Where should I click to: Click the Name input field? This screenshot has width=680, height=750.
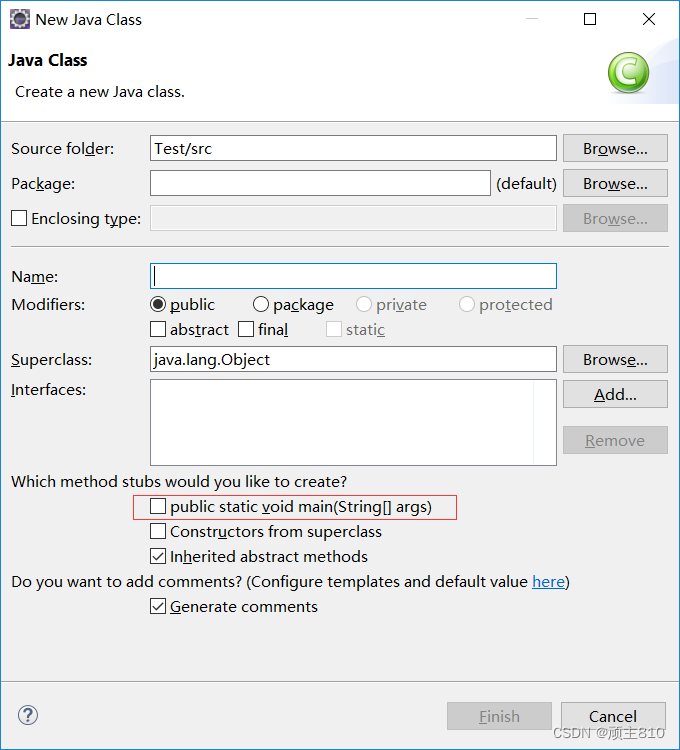pos(353,276)
